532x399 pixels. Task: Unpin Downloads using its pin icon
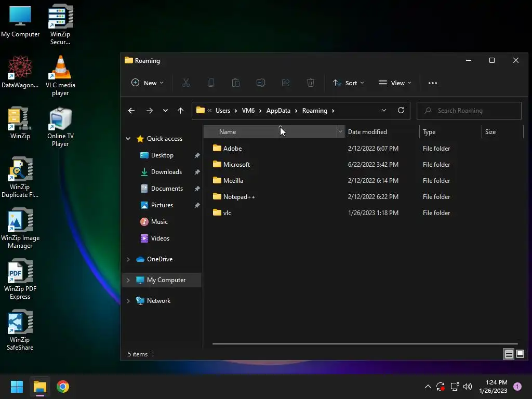197,171
